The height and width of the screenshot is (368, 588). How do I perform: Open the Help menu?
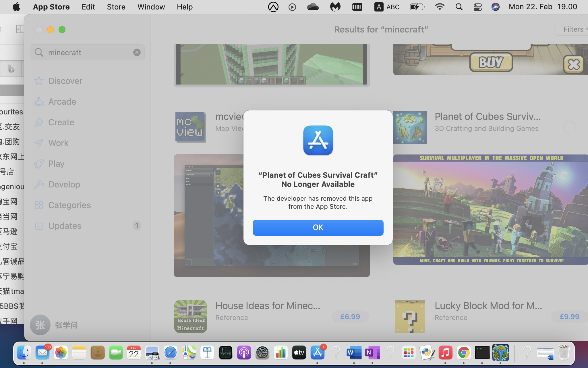(185, 7)
